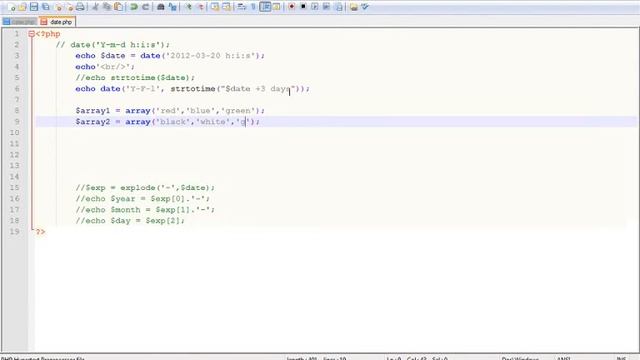Open the Replace dialog from the toolbar
This screenshot has width=640, height=360.
[x=173, y=7]
